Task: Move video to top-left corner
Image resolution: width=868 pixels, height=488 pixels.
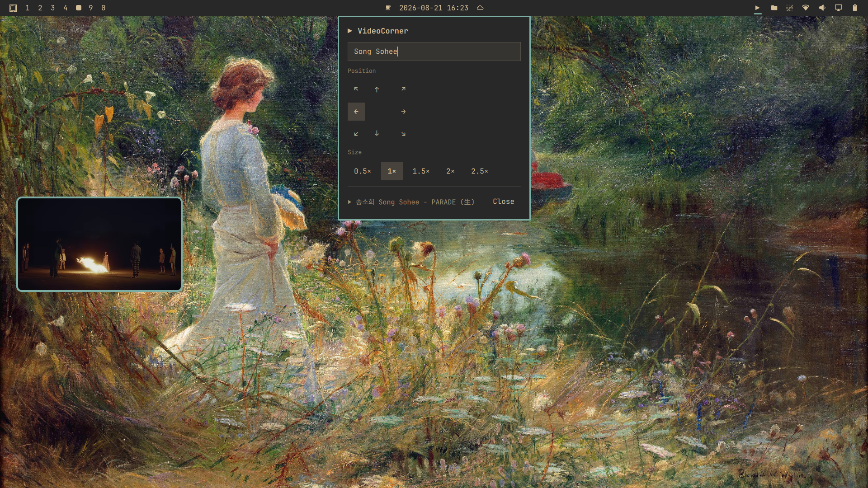Action: (356, 89)
